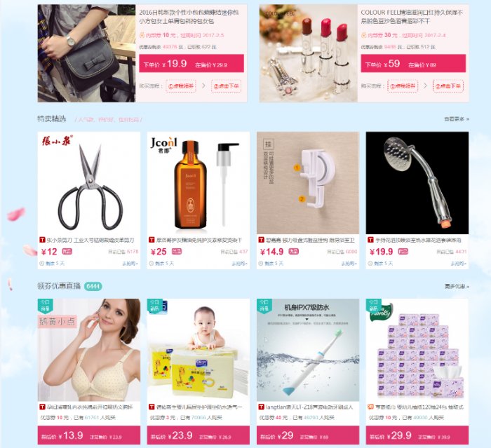
Task: Click the T icon beside langtian toothbrush title
Action: pyautogui.click(x=261, y=407)
